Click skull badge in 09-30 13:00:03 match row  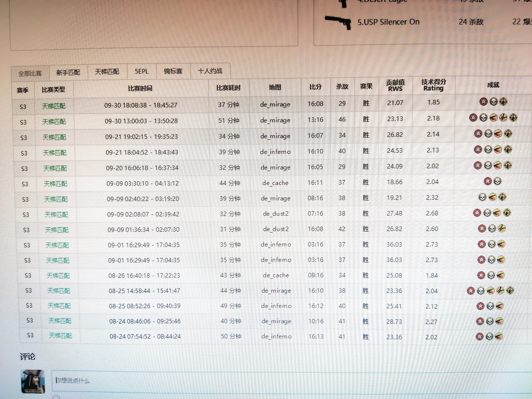point(483,118)
